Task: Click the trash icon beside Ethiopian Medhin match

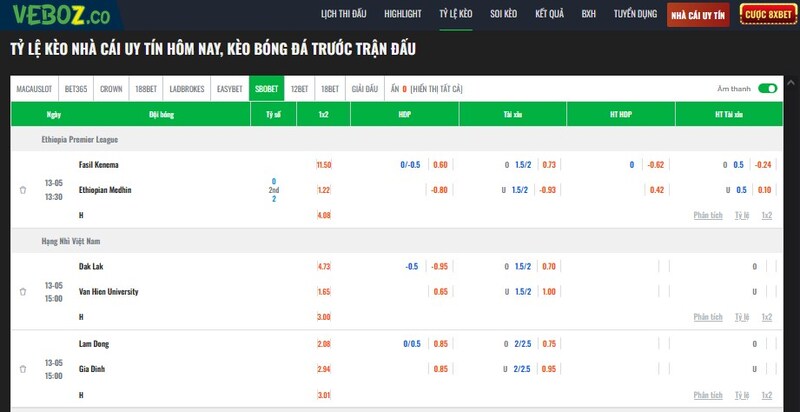Action: click(x=22, y=190)
